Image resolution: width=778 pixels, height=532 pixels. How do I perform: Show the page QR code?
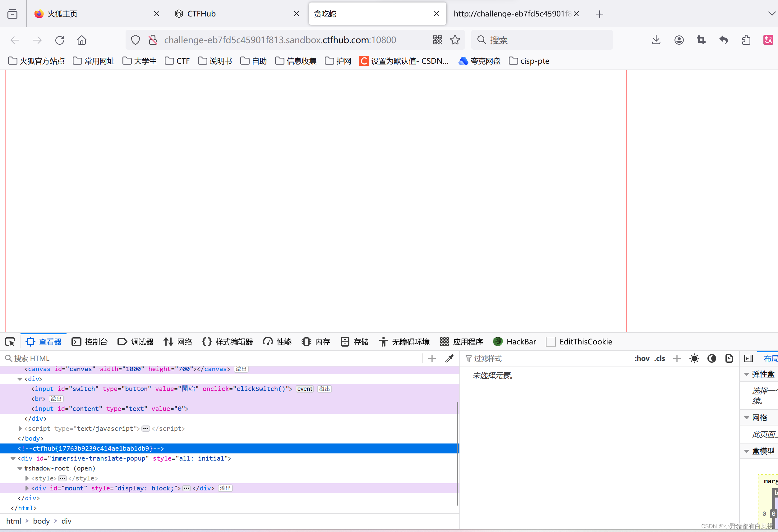438,40
